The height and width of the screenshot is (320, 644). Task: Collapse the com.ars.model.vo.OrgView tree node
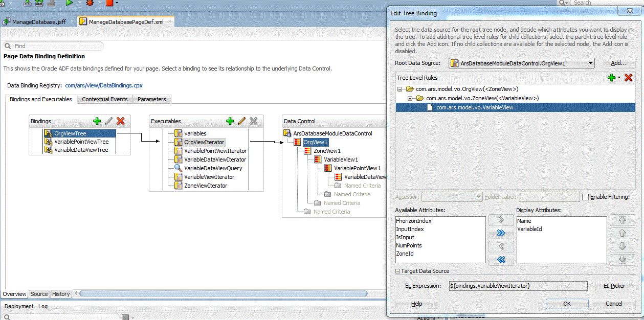click(400, 88)
